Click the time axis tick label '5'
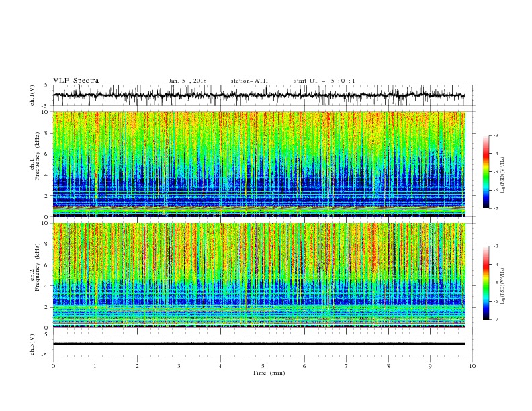Image resolution: width=532 pixels, height=411 pixels. (x=263, y=366)
